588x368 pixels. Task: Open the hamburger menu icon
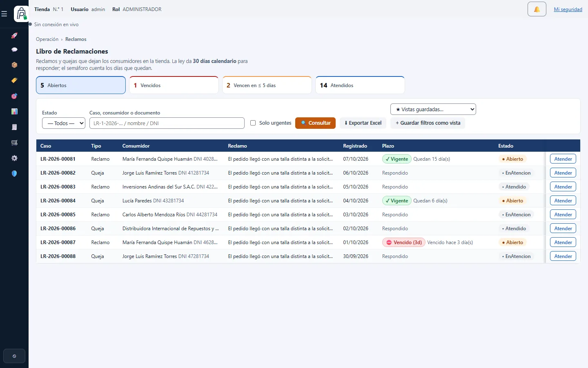tap(4, 14)
